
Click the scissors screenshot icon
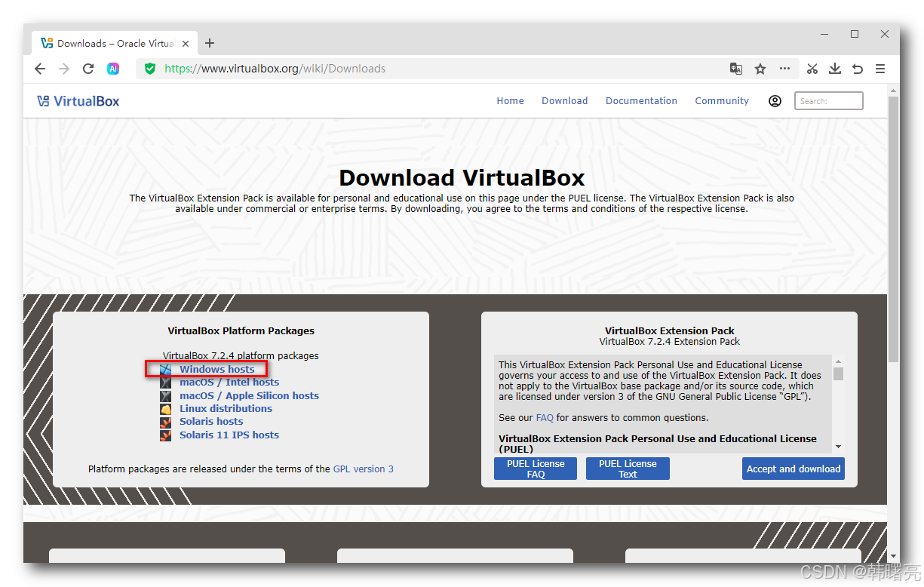(812, 69)
